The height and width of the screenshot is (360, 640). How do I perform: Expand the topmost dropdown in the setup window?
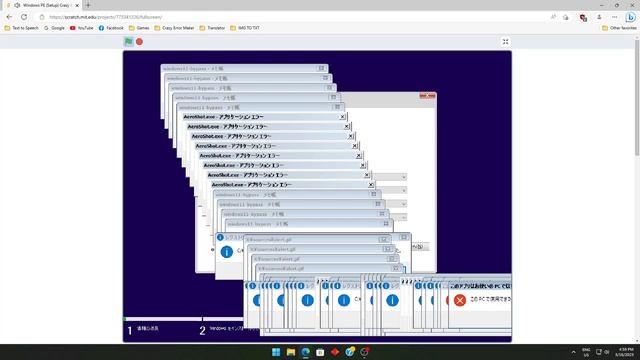point(391,177)
